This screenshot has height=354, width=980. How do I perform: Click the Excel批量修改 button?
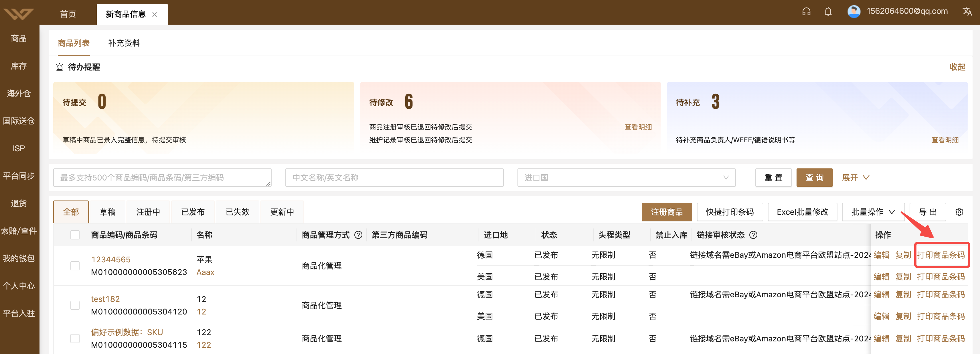(x=802, y=212)
